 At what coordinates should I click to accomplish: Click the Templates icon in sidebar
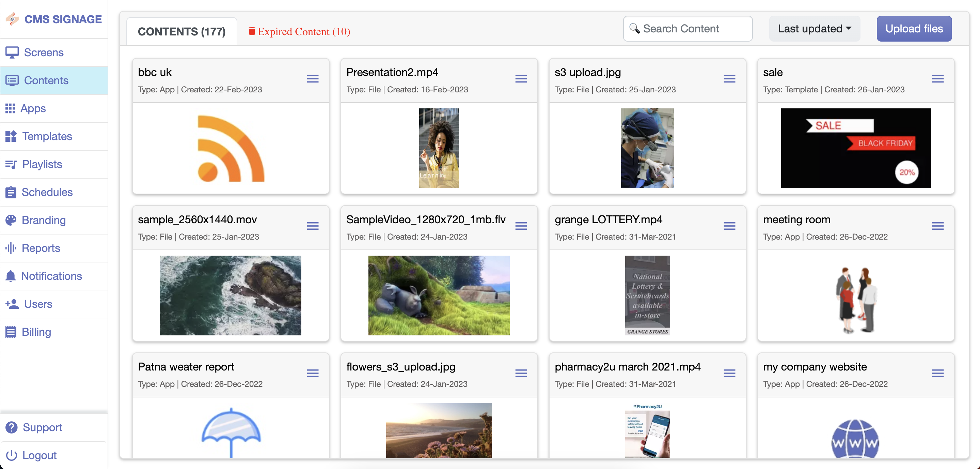(11, 136)
